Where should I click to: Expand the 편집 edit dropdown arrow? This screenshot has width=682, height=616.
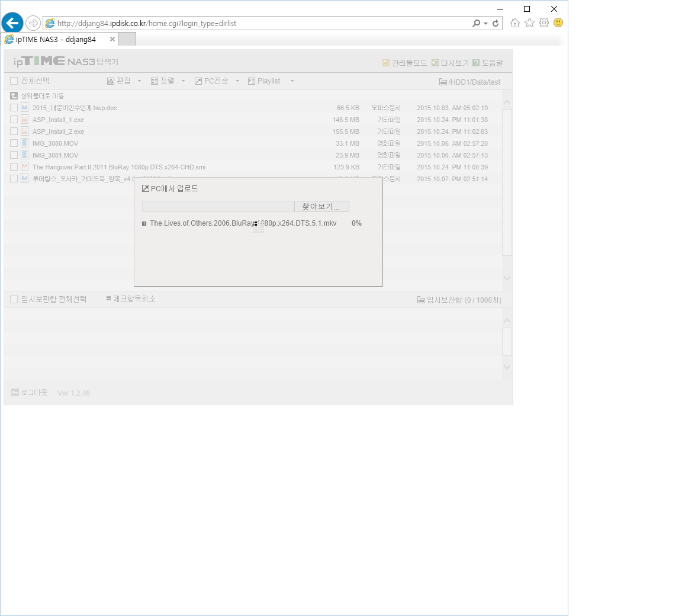(139, 81)
